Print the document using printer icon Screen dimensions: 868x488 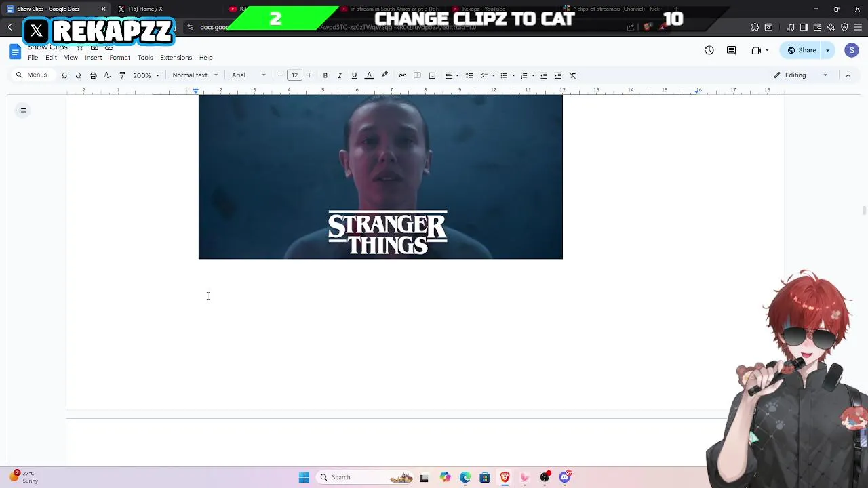click(x=93, y=75)
